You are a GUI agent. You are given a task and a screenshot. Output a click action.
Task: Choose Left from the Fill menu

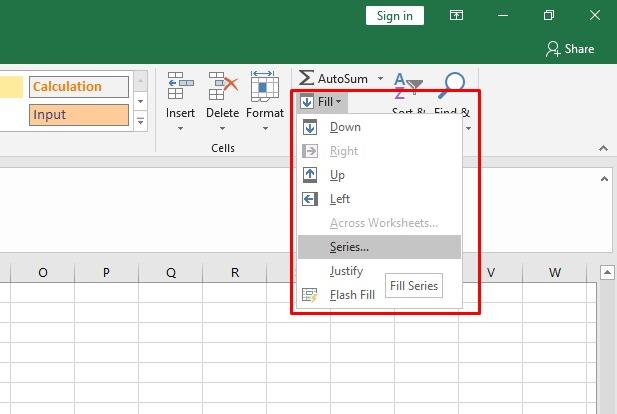click(x=379, y=199)
